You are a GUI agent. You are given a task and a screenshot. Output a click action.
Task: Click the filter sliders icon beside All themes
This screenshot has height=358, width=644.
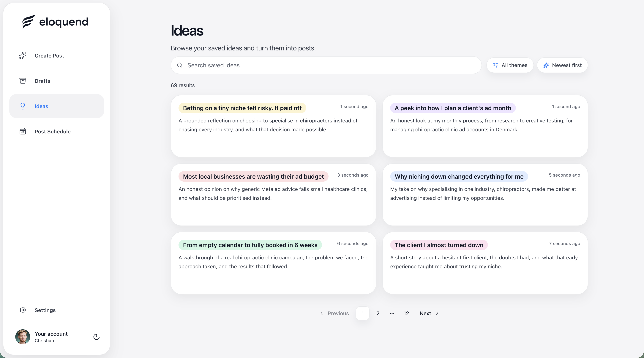[495, 65]
